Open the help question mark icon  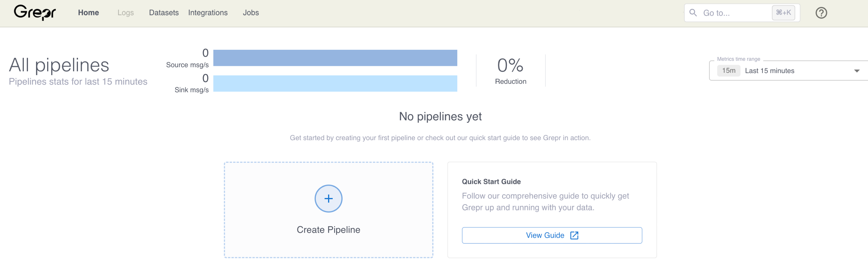point(821,13)
